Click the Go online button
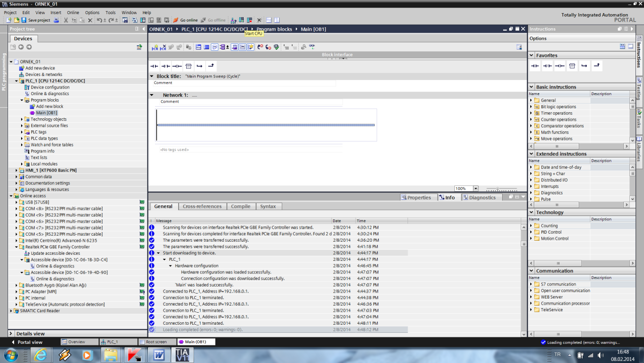This screenshot has width=644, height=363. coord(185,20)
